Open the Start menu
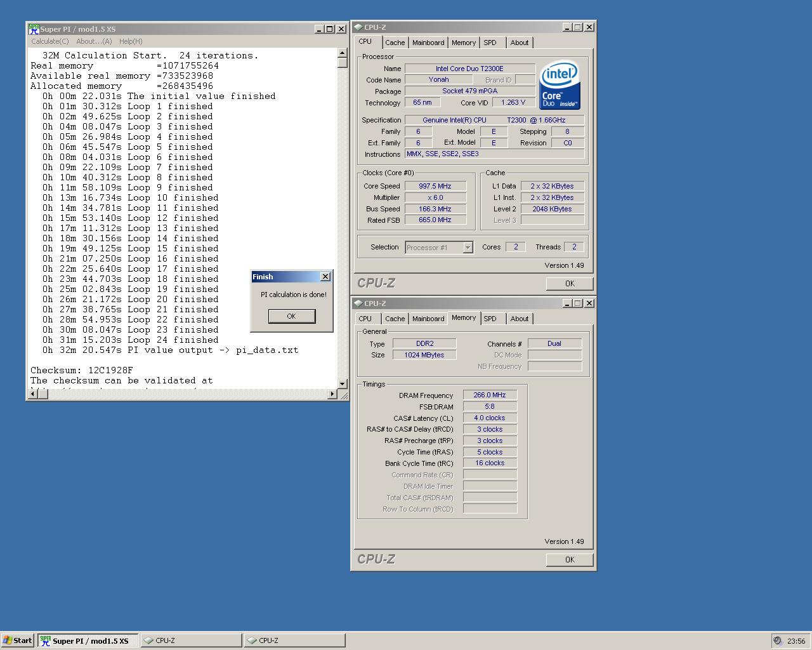 (x=17, y=640)
